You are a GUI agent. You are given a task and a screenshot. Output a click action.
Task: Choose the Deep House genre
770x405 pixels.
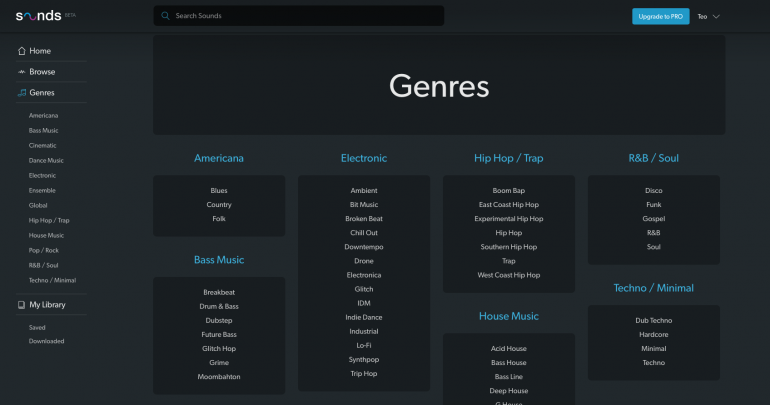(508, 391)
